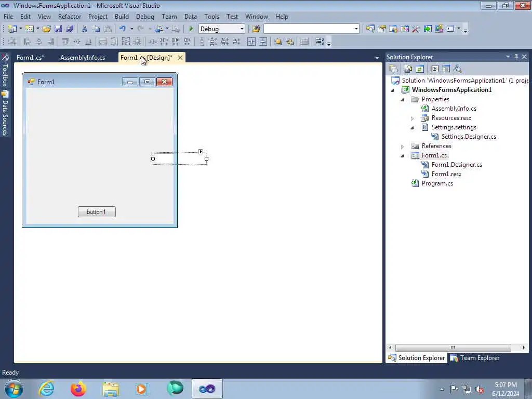Viewport: 532px width, 399px height.
Task: Click the Find in Files icon
Action: point(256,29)
